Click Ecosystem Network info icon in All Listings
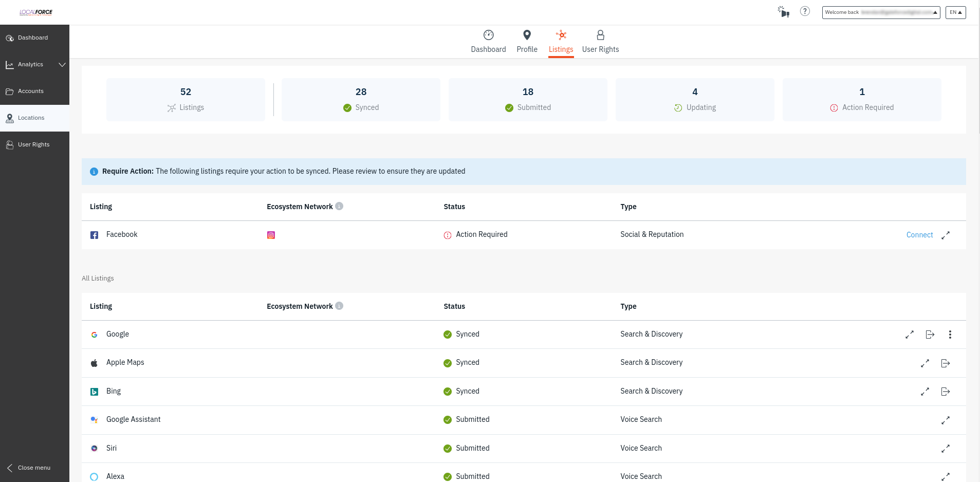 point(339,306)
